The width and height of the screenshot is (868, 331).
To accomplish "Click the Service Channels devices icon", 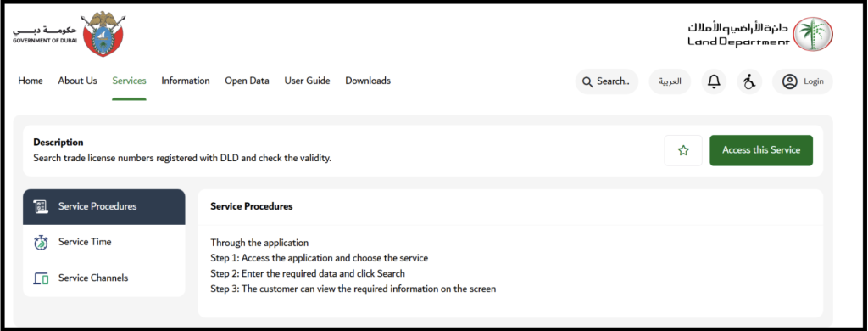I will click(x=41, y=278).
